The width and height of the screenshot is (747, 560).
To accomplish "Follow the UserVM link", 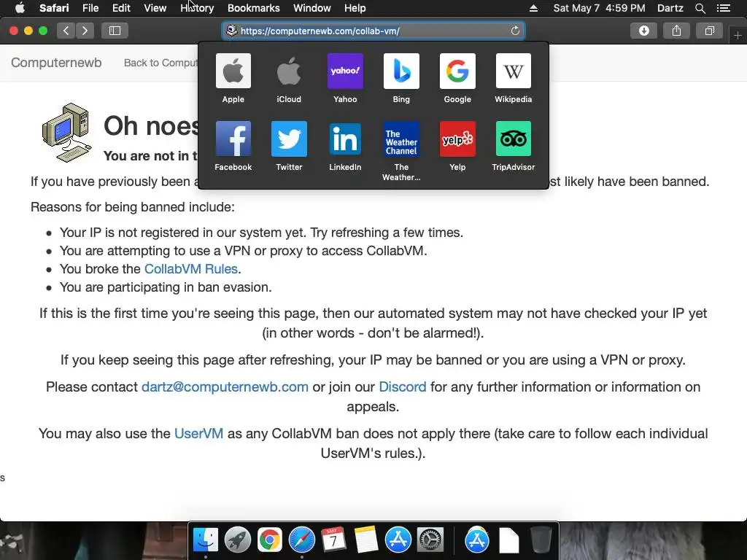I will point(198,433).
